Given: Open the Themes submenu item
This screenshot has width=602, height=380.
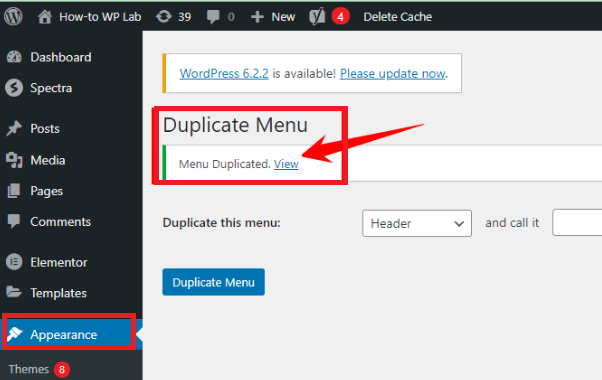Looking at the screenshot, I should point(28,369).
